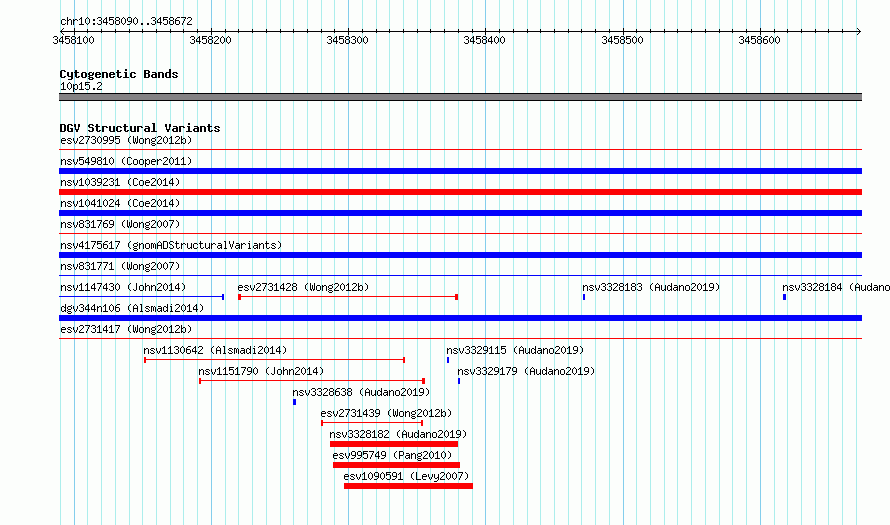Screen dimensions: 890x525
Task: Select the nsv3328182 red bar
Action: pyautogui.click(x=394, y=444)
